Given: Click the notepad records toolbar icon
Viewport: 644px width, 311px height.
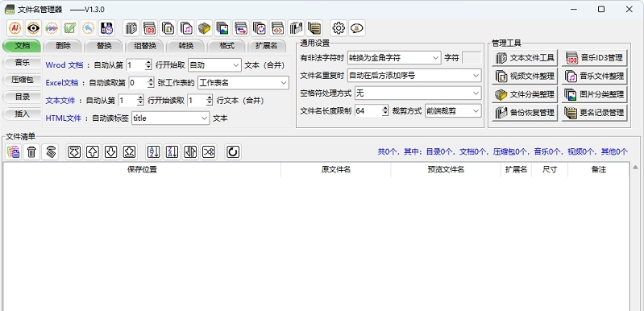Looking at the screenshot, I should point(314,28).
